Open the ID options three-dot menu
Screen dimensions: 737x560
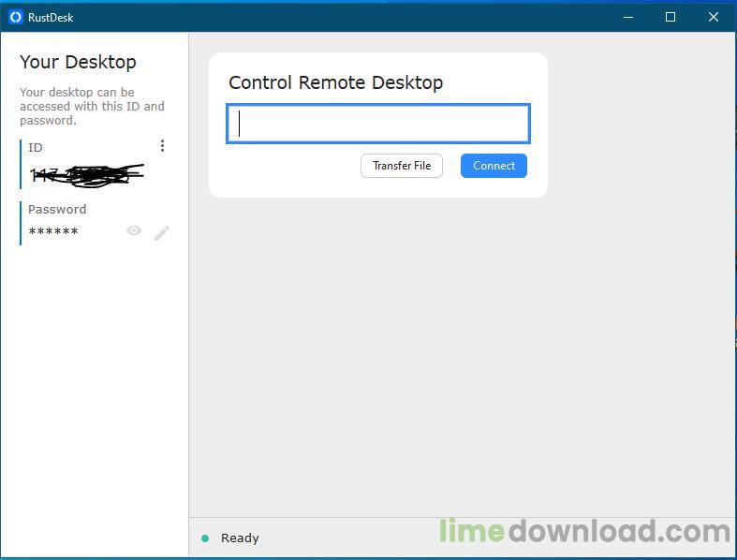click(163, 146)
